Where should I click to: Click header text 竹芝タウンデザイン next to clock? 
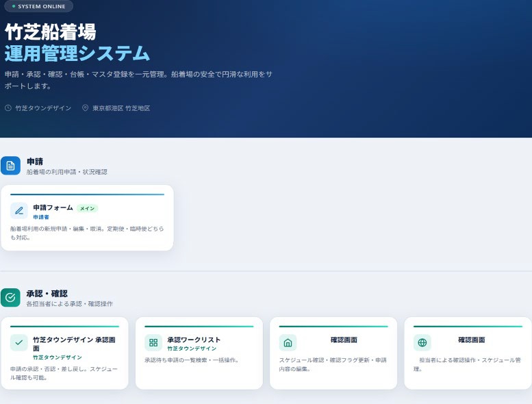pyautogui.click(x=43, y=108)
